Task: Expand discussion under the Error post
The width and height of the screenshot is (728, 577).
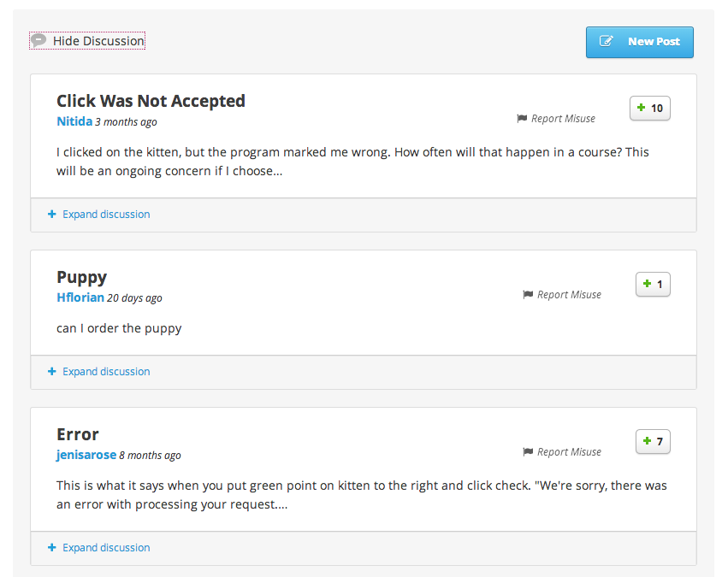Action: point(106,548)
